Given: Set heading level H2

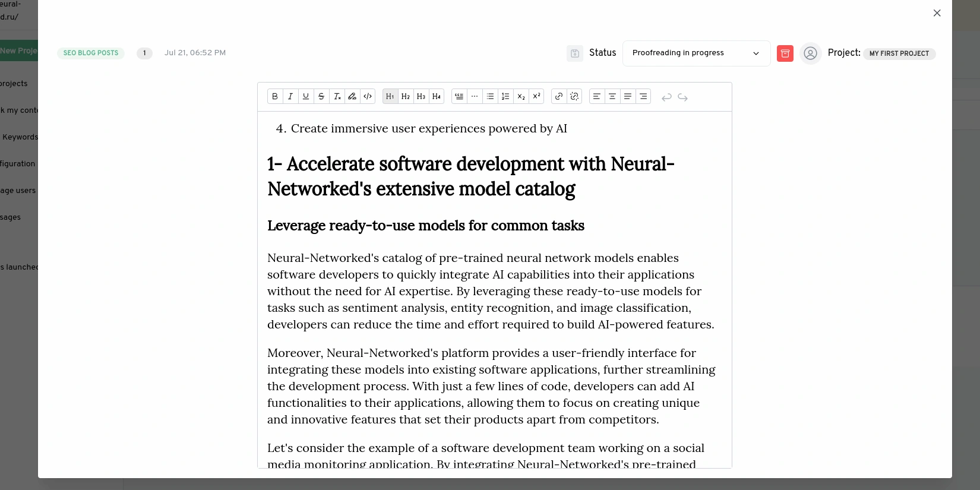Looking at the screenshot, I should pos(406,96).
